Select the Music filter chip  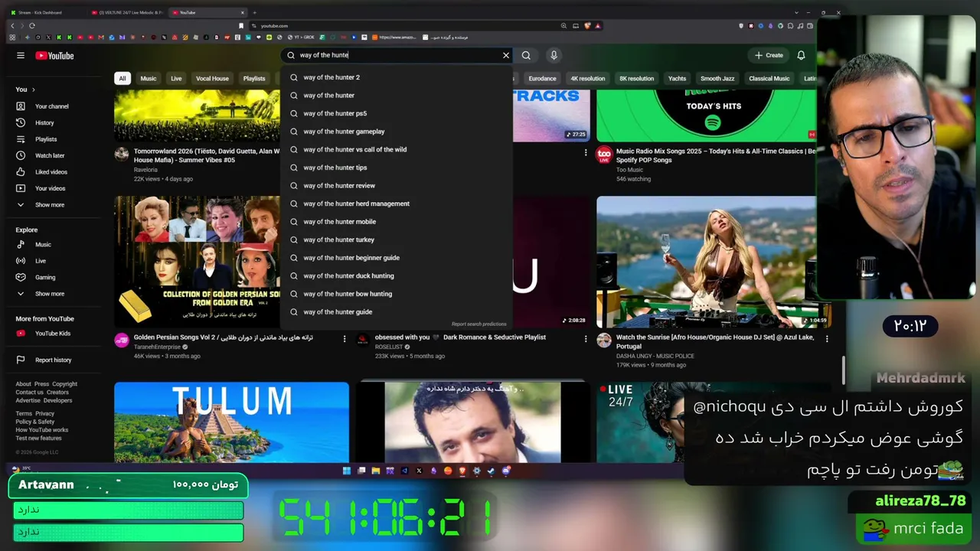click(x=149, y=78)
